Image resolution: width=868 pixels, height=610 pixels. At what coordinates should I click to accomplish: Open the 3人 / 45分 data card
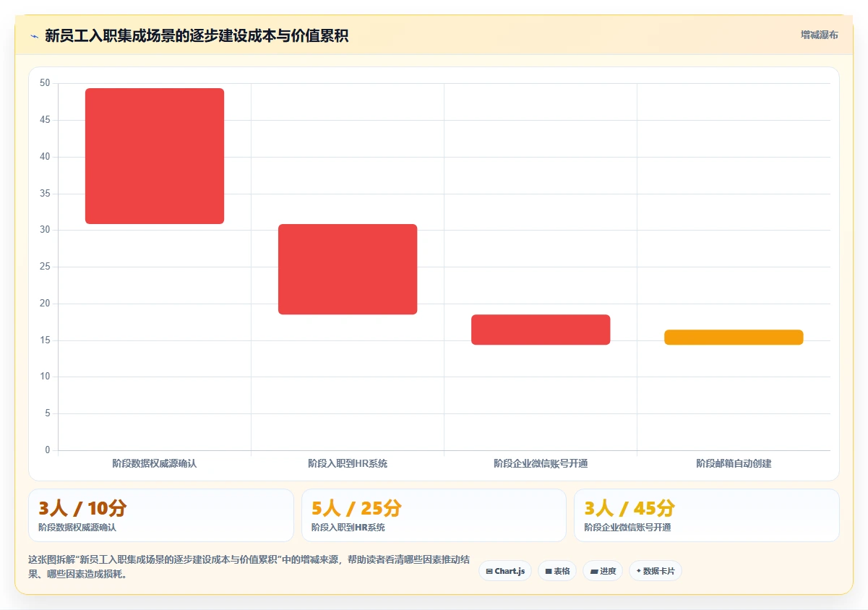707,515
